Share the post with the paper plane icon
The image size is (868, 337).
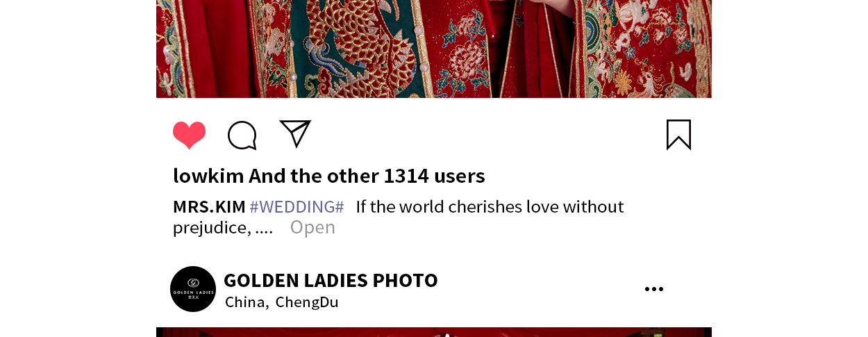[x=295, y=133]
